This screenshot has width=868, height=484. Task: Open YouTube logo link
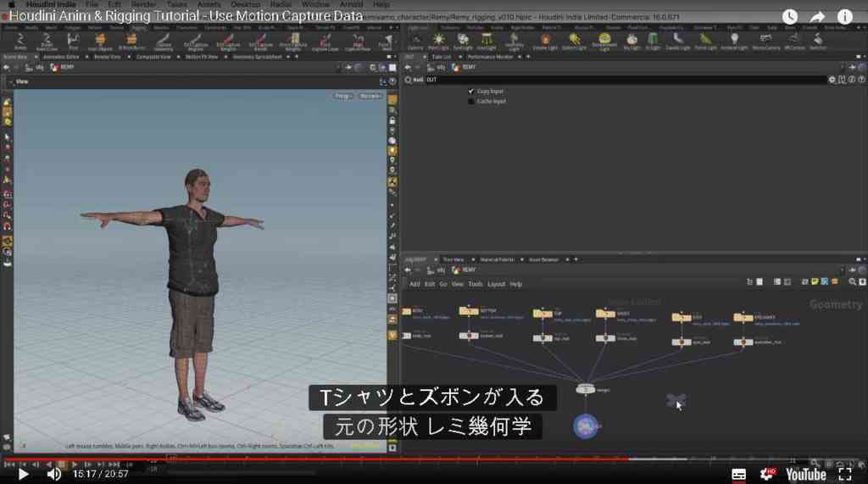click(x=806, y=475)
